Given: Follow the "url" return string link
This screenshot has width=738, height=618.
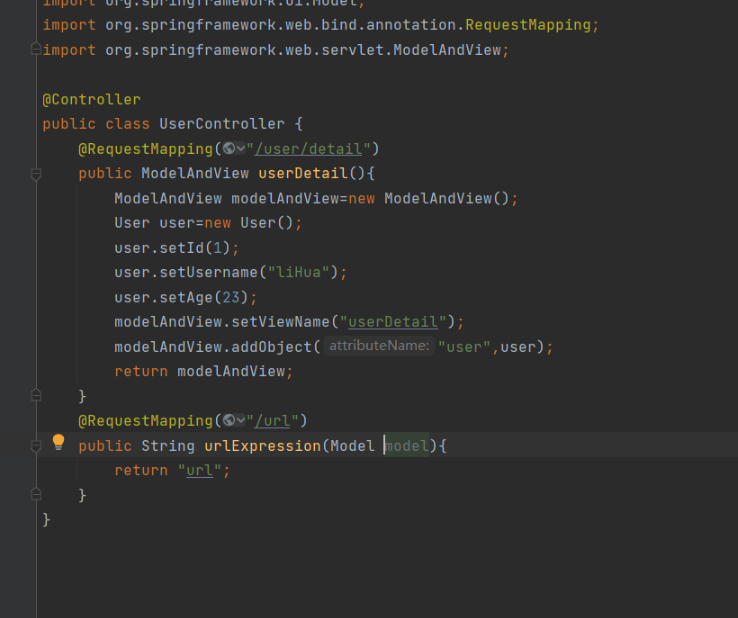Looking at the screenshot, I should [x=200, y=470].
